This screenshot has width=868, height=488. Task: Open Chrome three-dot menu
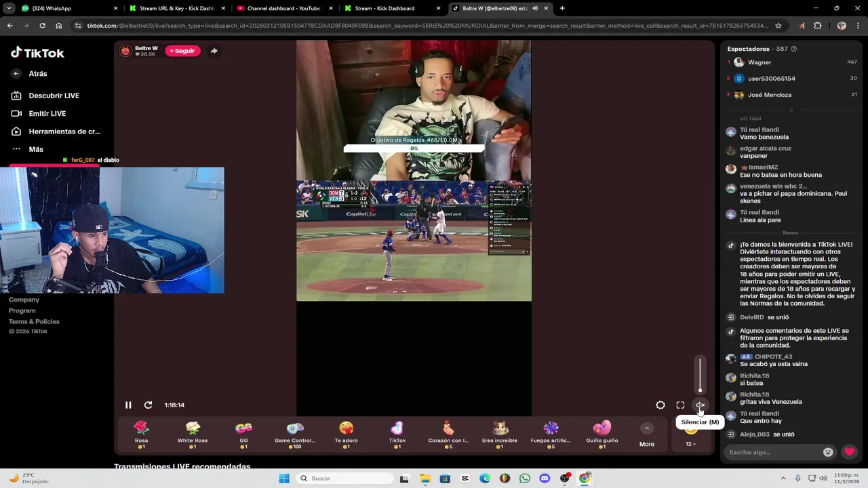(x=858, y=26)
